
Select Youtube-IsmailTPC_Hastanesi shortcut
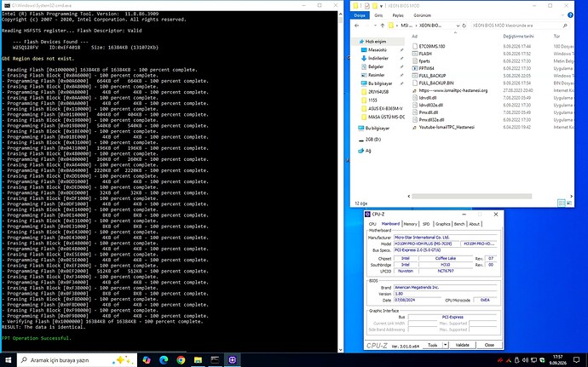tap(447, 127)
